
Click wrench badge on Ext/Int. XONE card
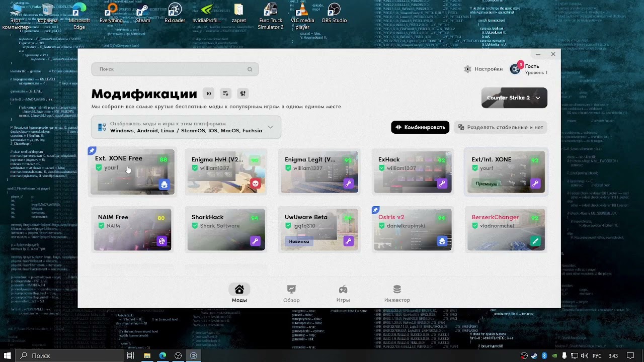pos(535,184)
